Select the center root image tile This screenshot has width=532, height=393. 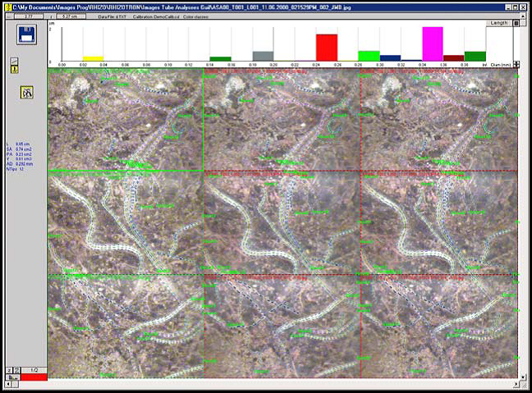(280, 222)
